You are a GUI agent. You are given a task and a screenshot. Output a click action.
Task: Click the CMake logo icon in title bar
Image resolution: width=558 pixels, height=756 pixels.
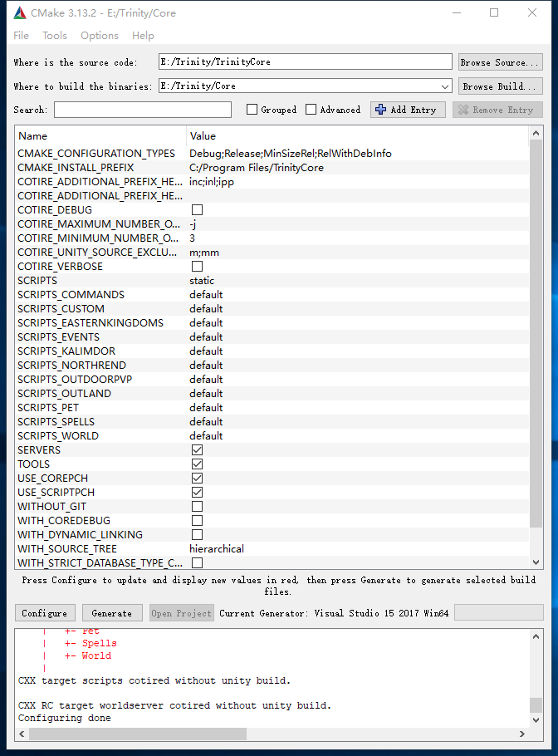20,13
